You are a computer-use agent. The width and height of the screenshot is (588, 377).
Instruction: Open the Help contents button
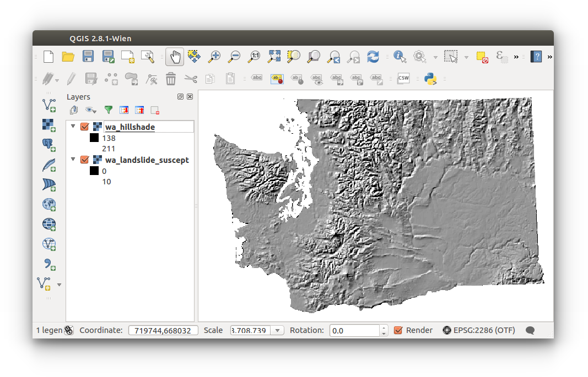point(535,57)
